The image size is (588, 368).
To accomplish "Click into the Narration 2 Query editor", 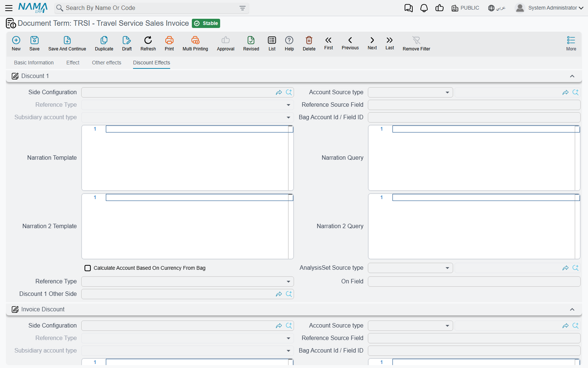I will 474,226.
